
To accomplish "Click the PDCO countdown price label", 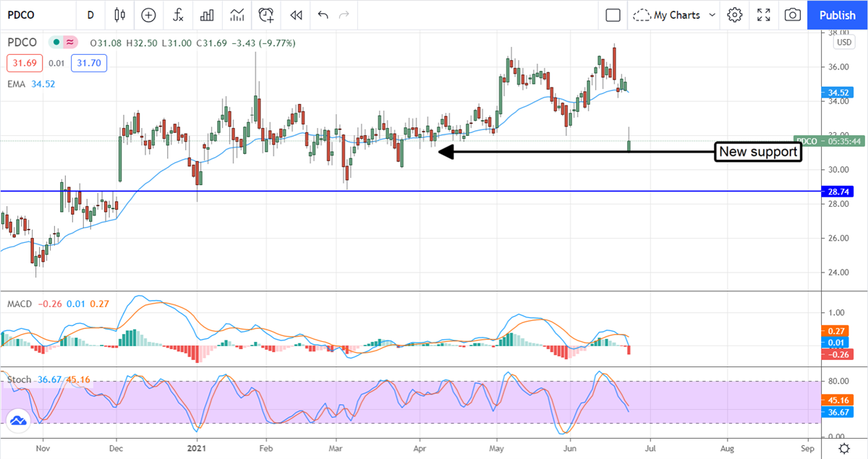I will pyautogui.click(x=830, y=142).
